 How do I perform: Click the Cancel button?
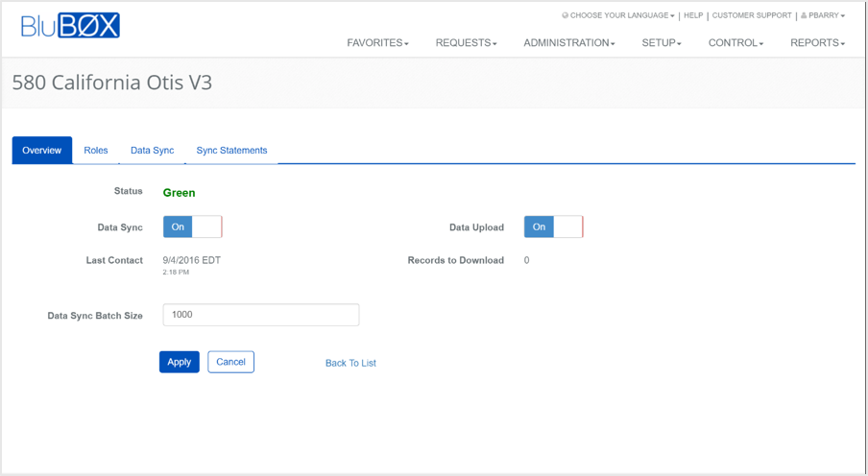coord(230,362)
